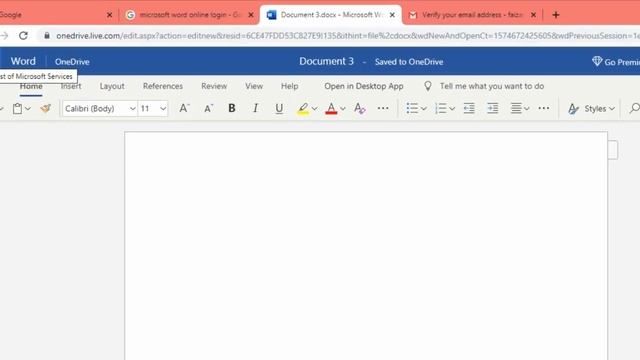Expand the Numbering dropdown arrow
Viewport: 640px width, 360px height.
point(452,109)
